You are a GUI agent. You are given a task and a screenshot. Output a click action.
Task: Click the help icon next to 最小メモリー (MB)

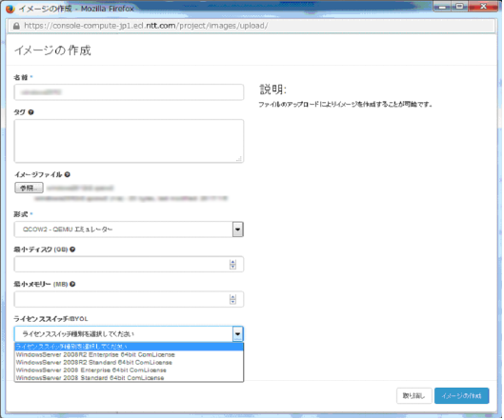pyautogui.click(x=72, y=284)
